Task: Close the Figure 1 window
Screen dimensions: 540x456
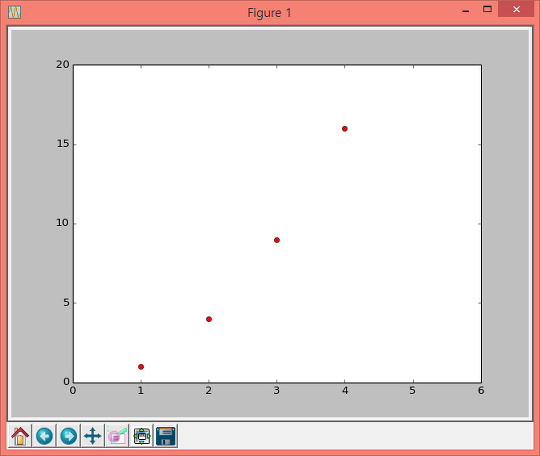Action: tap(516, 9)
